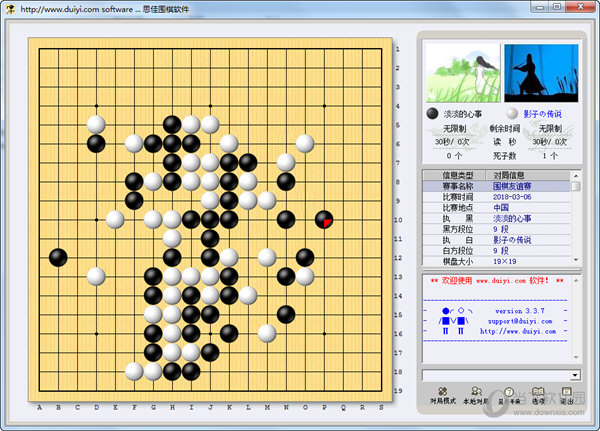Click the black stone at N10
600x431 pixels.
pyautogui.click(x=286, y=220)
